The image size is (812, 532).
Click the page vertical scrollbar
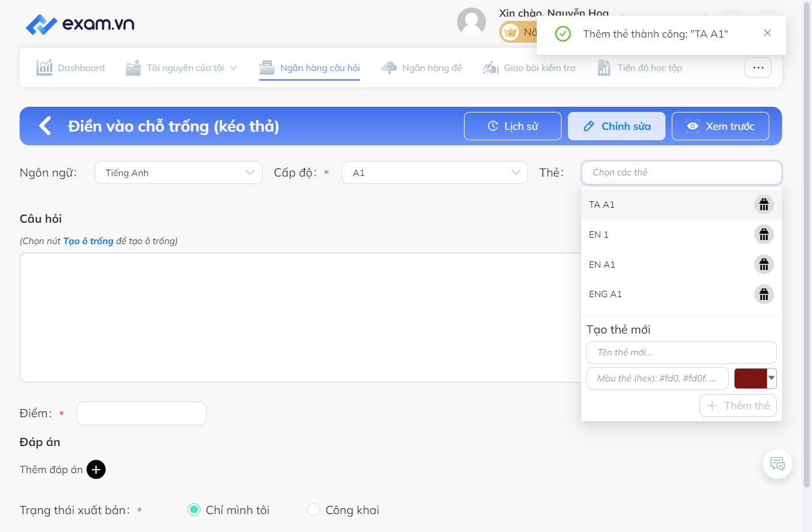[807, 245]
